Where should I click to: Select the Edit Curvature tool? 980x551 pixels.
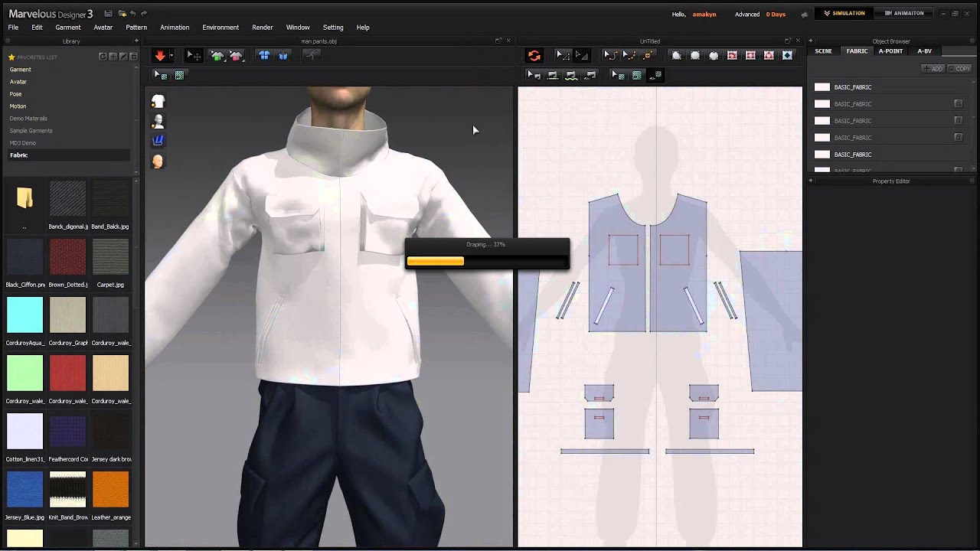tap(610, 55)
